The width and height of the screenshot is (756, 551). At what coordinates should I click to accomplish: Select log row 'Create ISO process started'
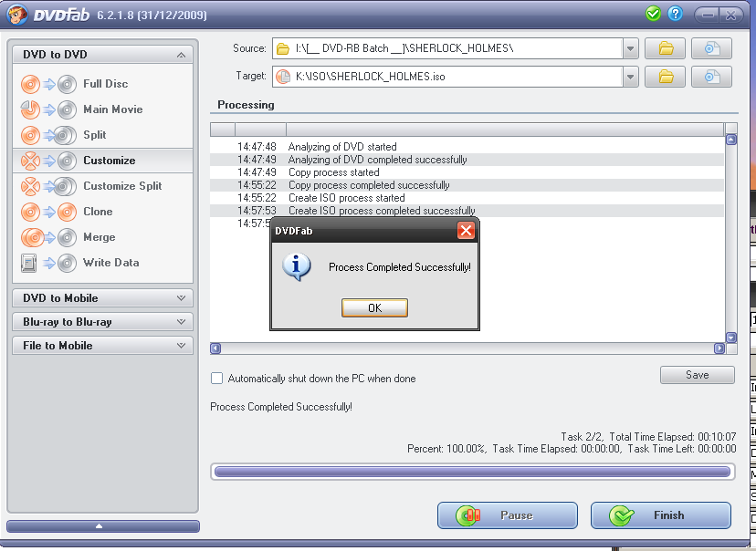point(467,197)
